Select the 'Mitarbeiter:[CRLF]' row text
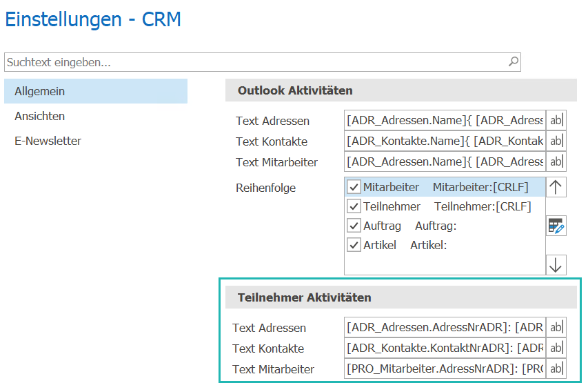The image size is (588, 383). (480, 187)
